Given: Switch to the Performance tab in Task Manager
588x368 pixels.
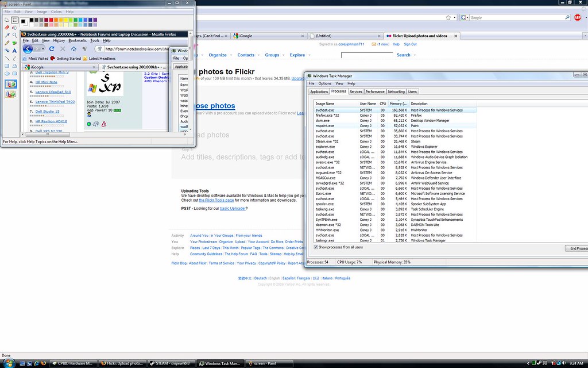Looking at the screenshot, I should pos(375,91).
